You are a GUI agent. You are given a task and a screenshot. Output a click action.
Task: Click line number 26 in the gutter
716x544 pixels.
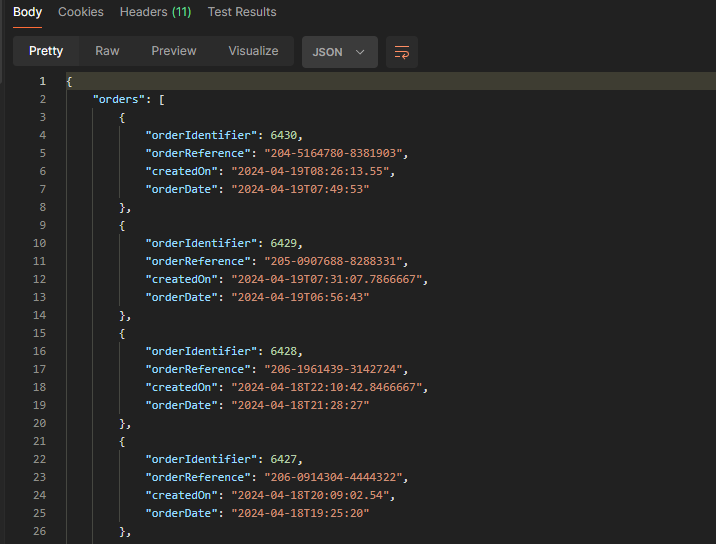tap(40, 531)
